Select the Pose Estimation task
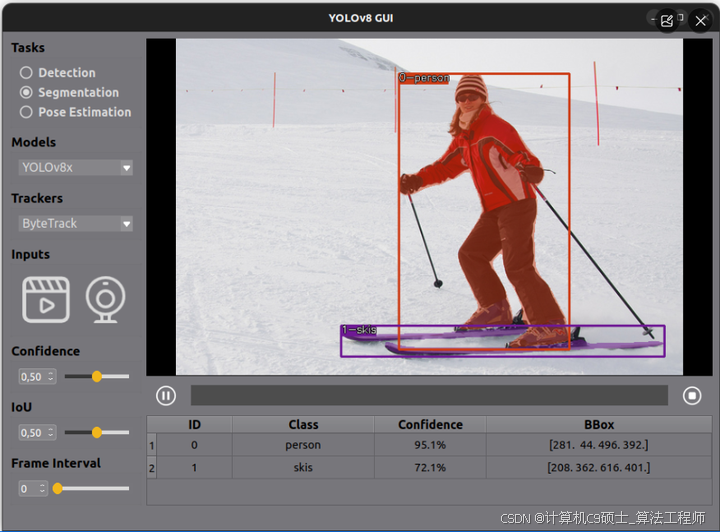This screenshot has height=532, width=720. 75,112
